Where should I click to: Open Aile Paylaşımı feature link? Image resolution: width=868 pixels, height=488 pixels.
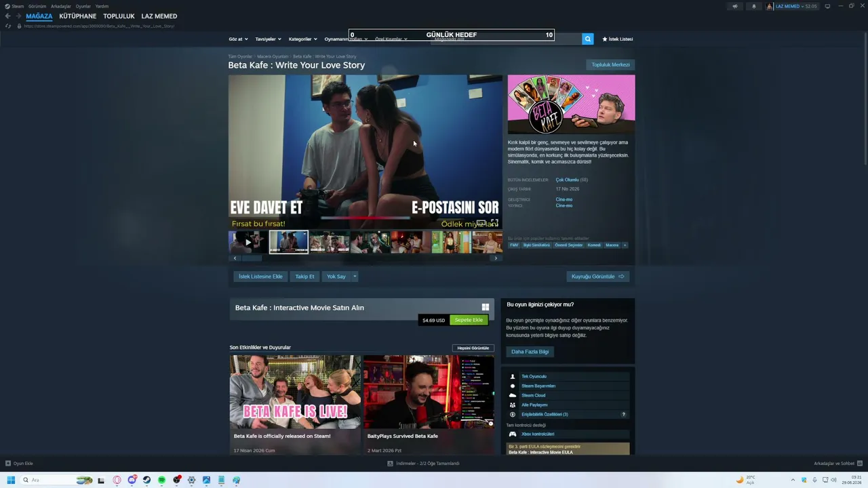pos(534,405)
